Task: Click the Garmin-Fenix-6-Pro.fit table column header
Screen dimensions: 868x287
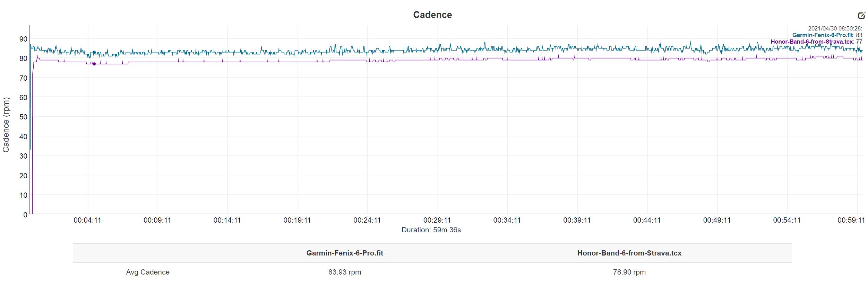Action: tap(344, 253)
